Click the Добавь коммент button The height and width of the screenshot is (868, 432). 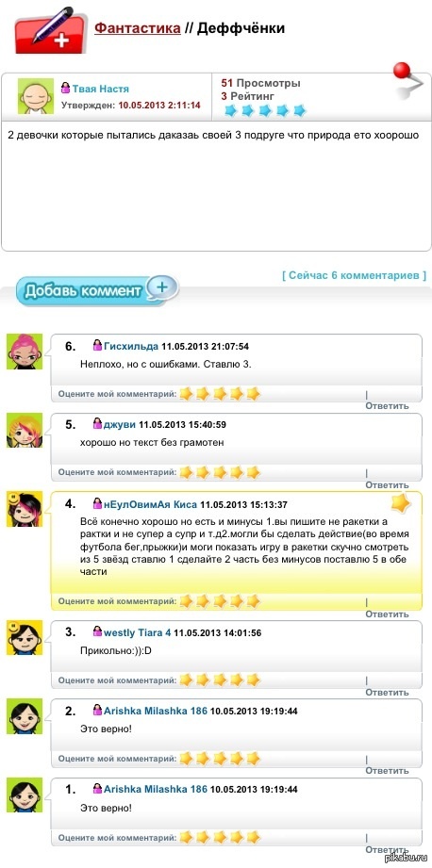point(97,290)
